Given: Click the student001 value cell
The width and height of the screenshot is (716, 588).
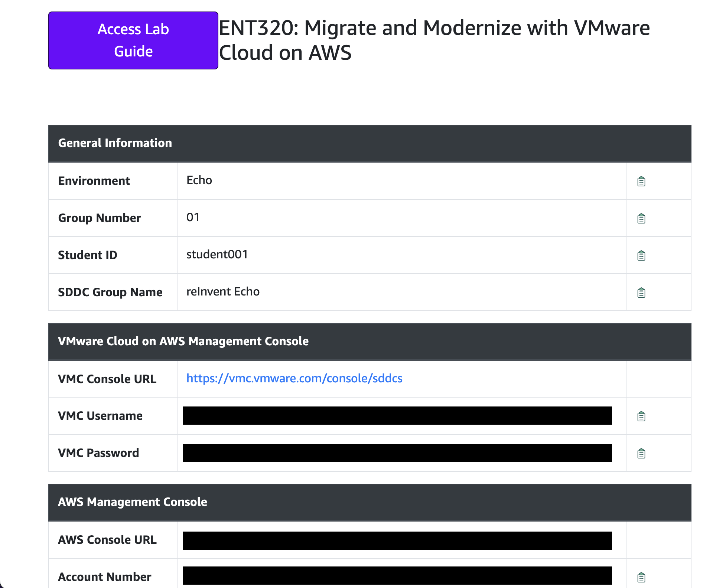Looking at the screenshot, I should [x=217, y=255].
